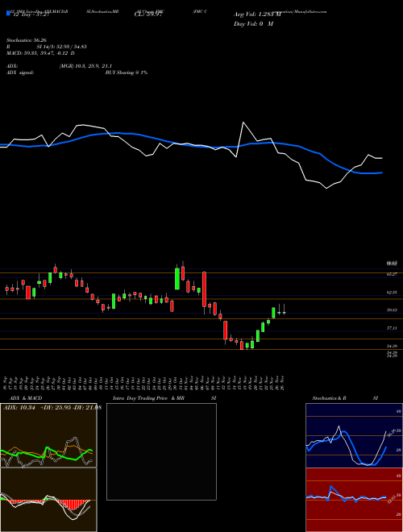
Task: Click the 'MACD: 59.33, 59.47, -0.12' line
Action: tap(38, 53)
